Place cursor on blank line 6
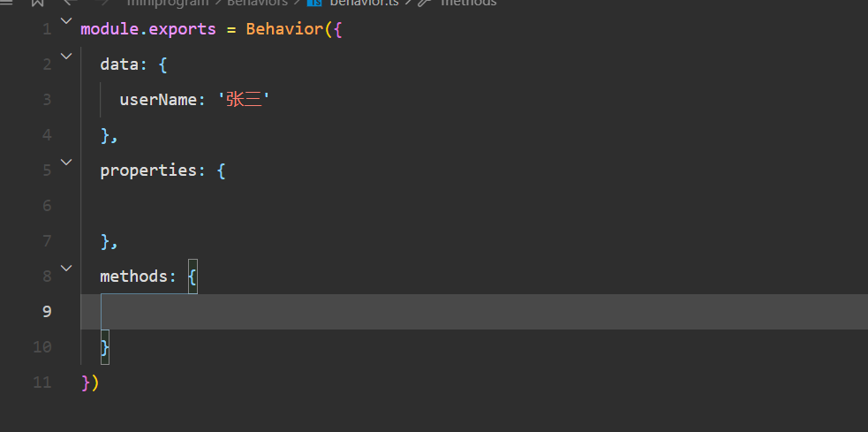868x432 pixels. point(353,206)
